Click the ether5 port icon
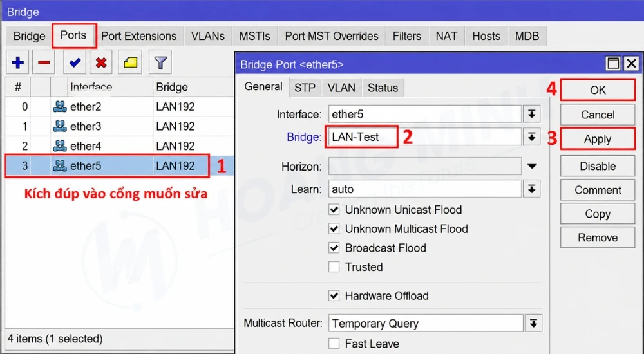This screenshot has width=644, height=354. coord(59,166)
